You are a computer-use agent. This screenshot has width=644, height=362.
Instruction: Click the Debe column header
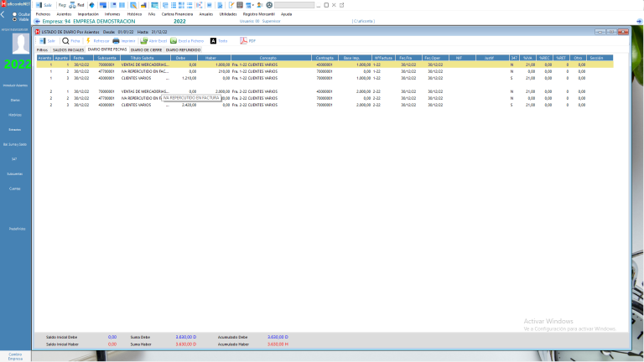[x=184, y=58]
